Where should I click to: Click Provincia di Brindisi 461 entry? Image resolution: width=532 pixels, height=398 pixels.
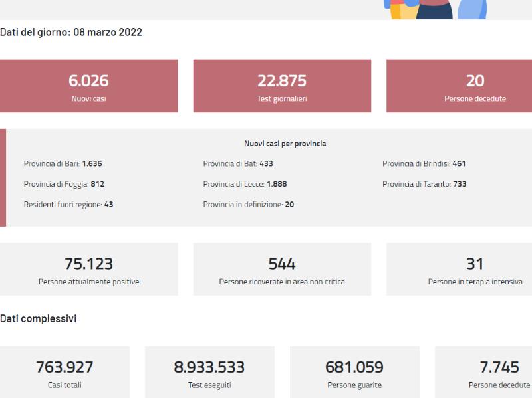[424, 163]
